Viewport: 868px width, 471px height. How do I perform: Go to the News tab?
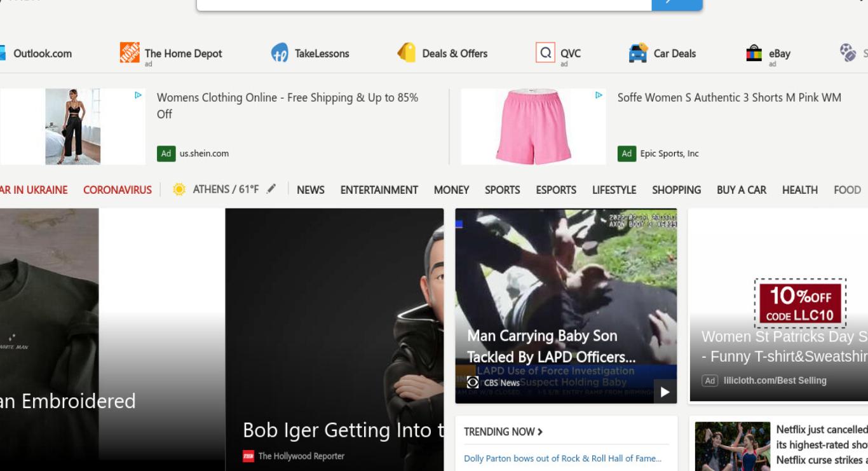311,189
